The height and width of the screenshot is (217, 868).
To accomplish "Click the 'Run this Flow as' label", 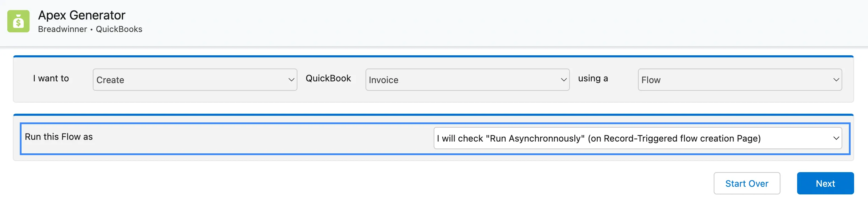I will [x=59, y=137].
